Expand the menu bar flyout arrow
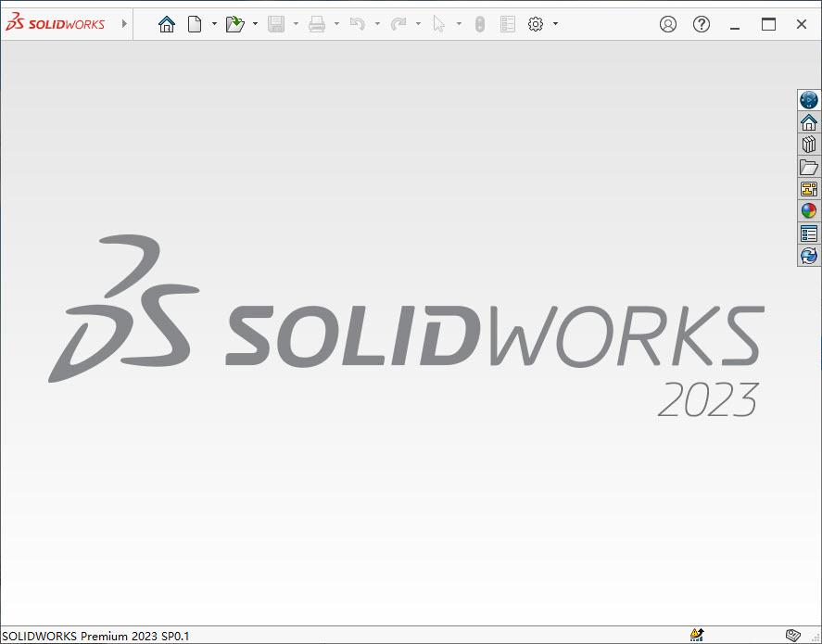 point(121,23)
